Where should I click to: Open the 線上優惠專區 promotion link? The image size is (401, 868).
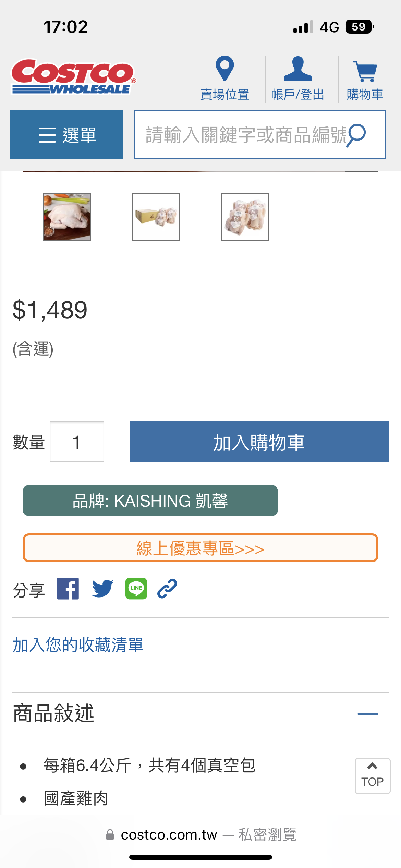click(200, 548)
